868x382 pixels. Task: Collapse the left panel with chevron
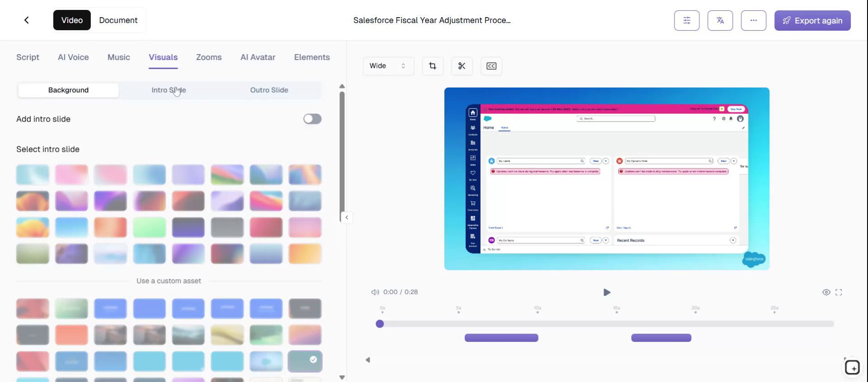(x=347, y=217)
